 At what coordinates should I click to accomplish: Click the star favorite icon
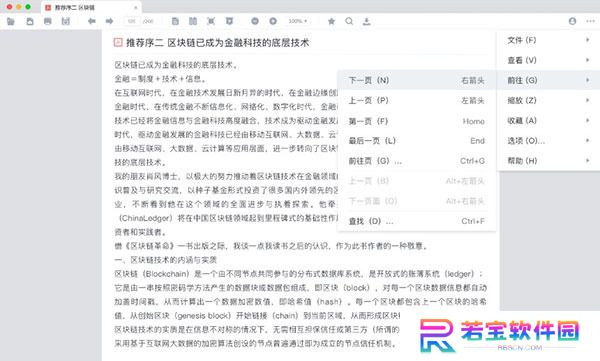coord(331,21)
